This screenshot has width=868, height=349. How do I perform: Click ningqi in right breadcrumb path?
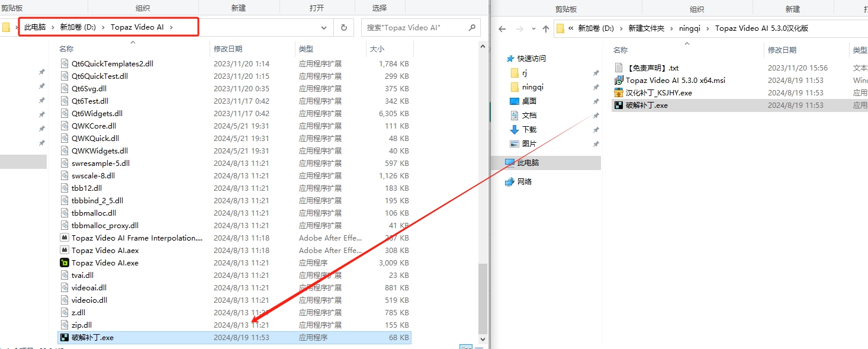[x=689, y=28]
